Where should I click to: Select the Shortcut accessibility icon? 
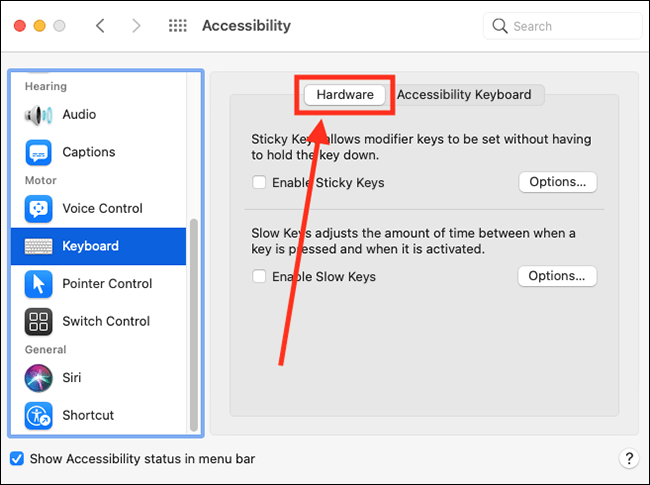coord(39,415)
